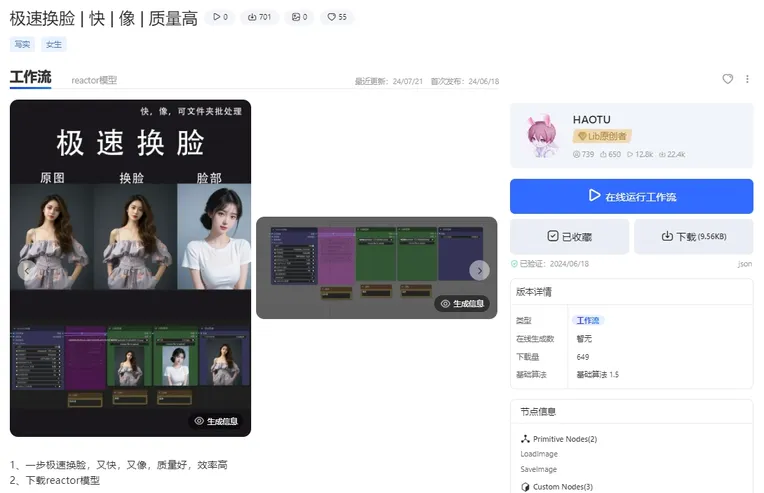This screenshot has height=493, width=764.
Task: Show next image with right carousel arrow
Action: [x=480, y=270]
